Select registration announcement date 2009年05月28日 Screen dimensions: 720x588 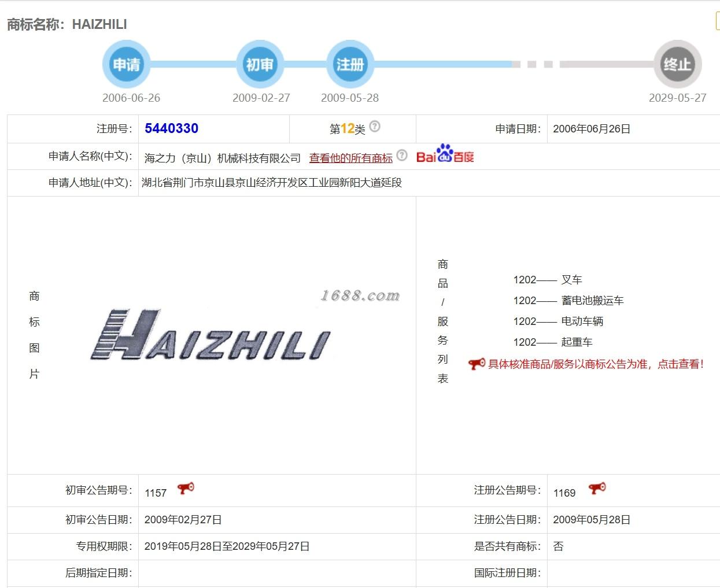pos(592,520)
